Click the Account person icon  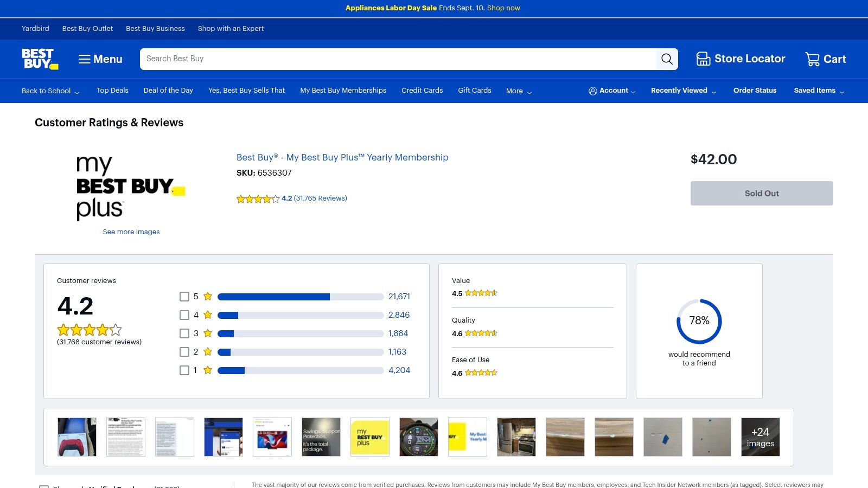point(593,91)
